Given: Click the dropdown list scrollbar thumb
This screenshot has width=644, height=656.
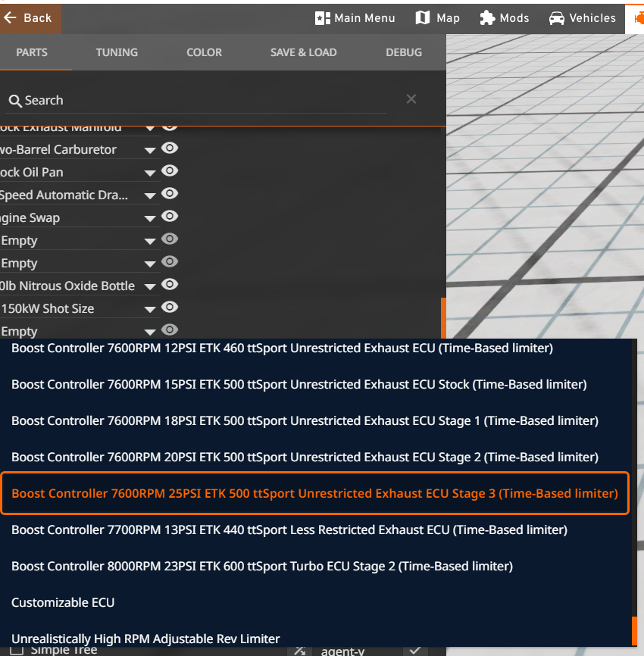Looking at the screenshot, I should [x=634, y=631].
